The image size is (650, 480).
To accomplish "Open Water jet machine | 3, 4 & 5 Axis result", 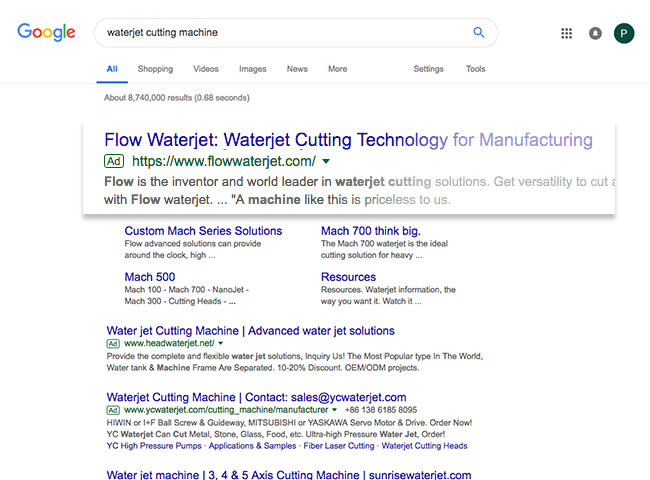I will 289,475.
